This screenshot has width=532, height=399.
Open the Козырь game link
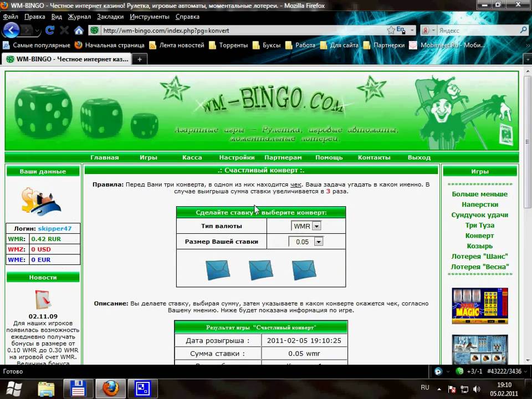pos(479,246)
